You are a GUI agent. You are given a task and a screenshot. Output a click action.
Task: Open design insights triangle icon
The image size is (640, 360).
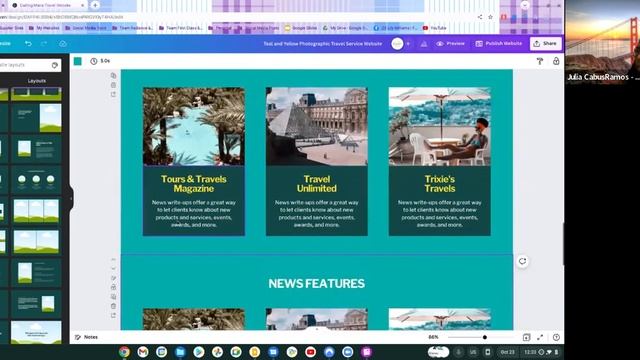click(x=424, y=44)
